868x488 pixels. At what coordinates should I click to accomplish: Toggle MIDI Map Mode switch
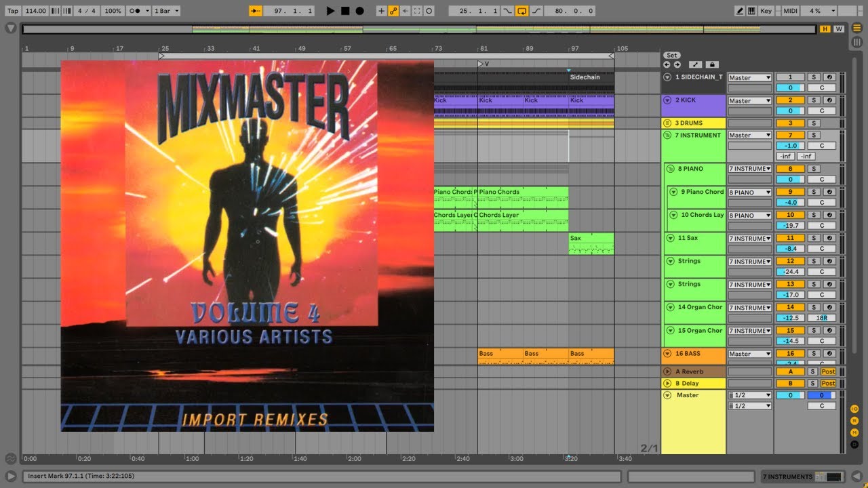[791, 11]
